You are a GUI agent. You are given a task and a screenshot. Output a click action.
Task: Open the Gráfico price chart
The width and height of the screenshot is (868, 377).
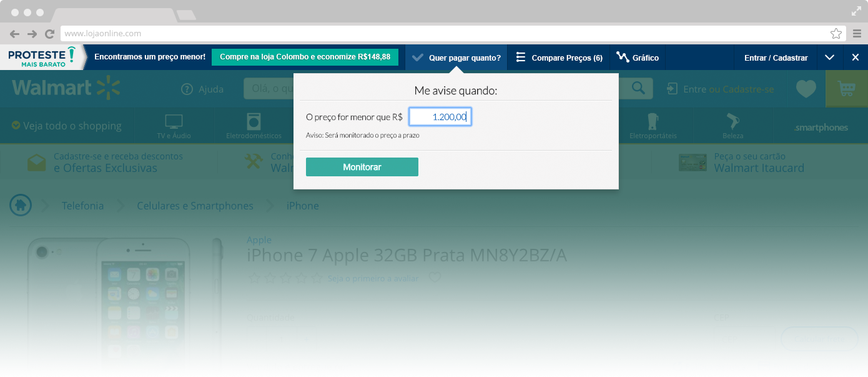[638, 58]
